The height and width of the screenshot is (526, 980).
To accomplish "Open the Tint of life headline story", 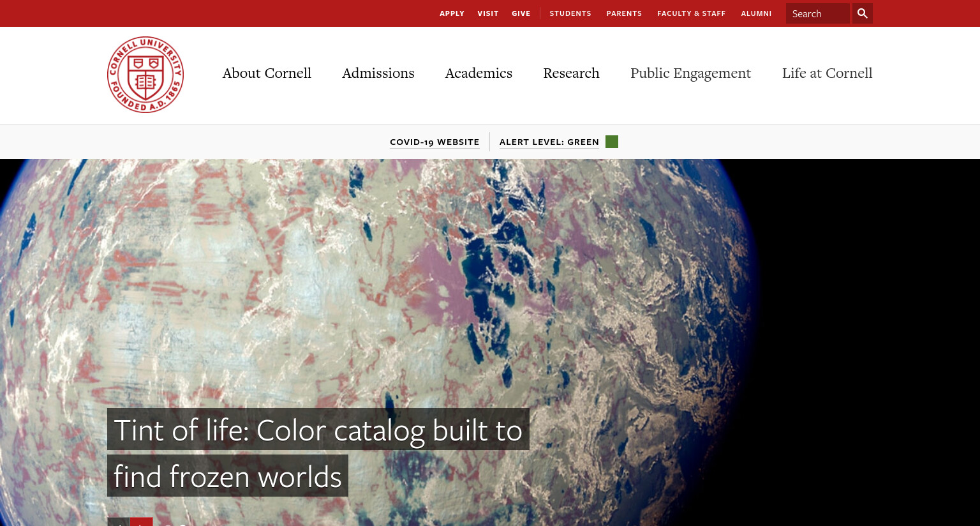I will pos(318,453).
